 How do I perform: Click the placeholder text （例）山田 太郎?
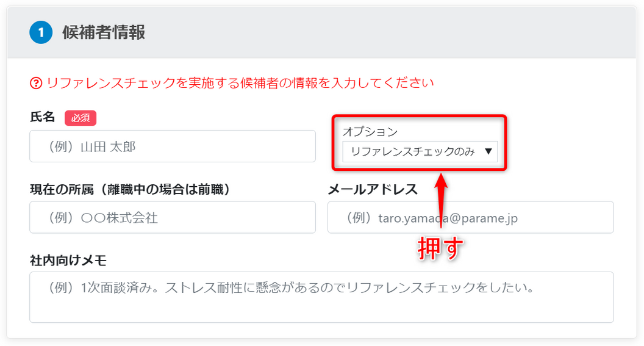click(92, 146)
